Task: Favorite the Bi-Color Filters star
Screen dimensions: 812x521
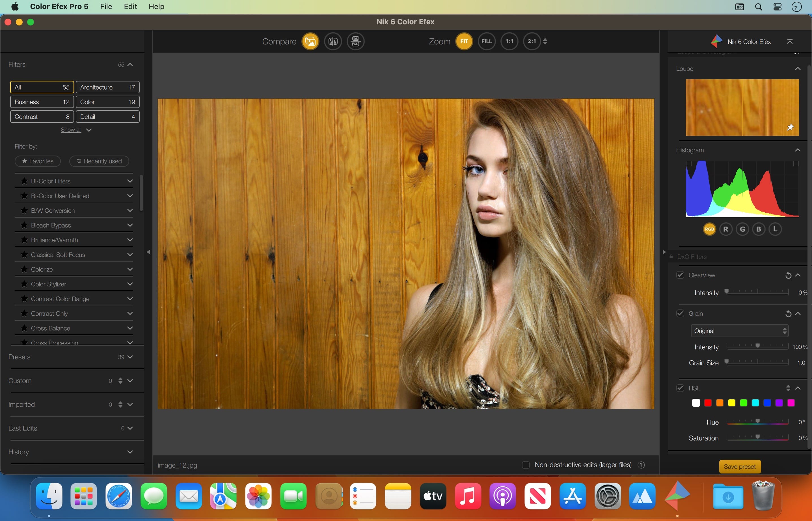Action: (x=24, y=181)
